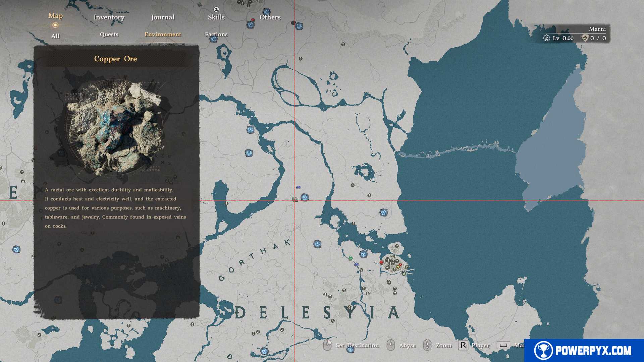Open the Inventory tab

point(109,17)
